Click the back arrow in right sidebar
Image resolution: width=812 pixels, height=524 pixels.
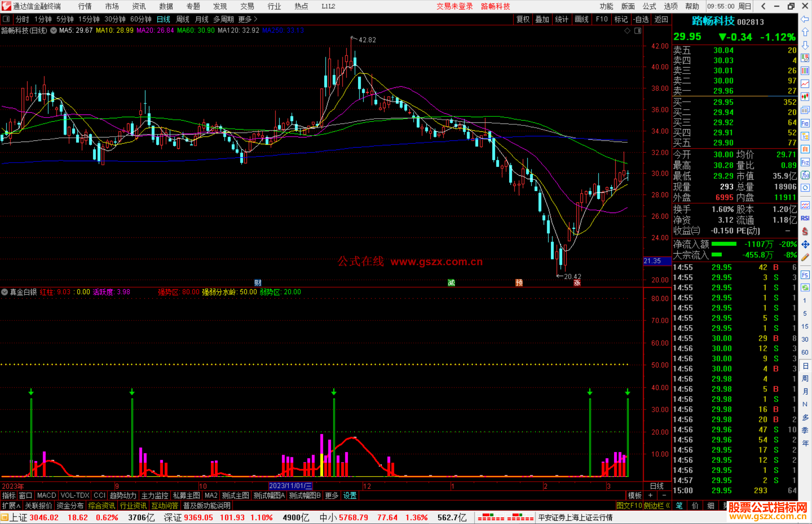coord(805,19)
